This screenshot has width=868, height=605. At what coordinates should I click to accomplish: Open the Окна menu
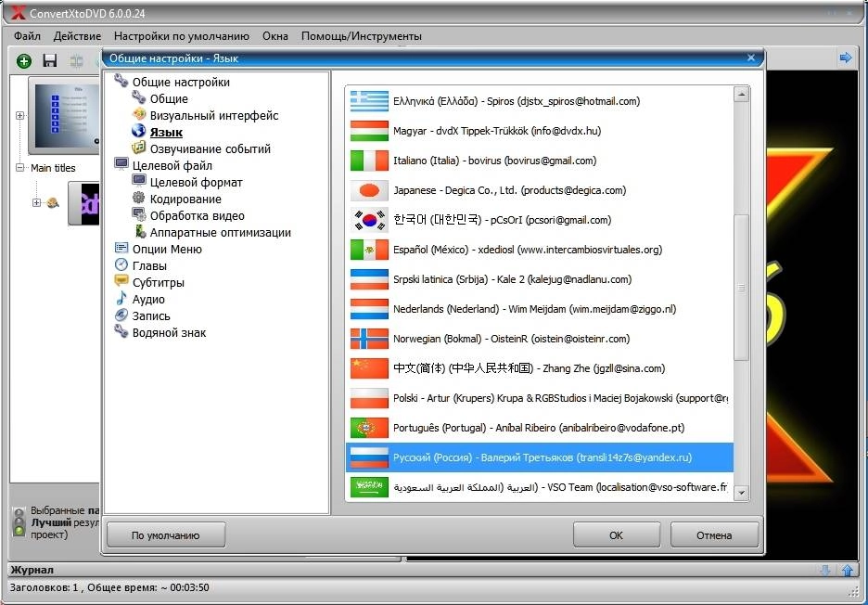[x=275, y=36]
